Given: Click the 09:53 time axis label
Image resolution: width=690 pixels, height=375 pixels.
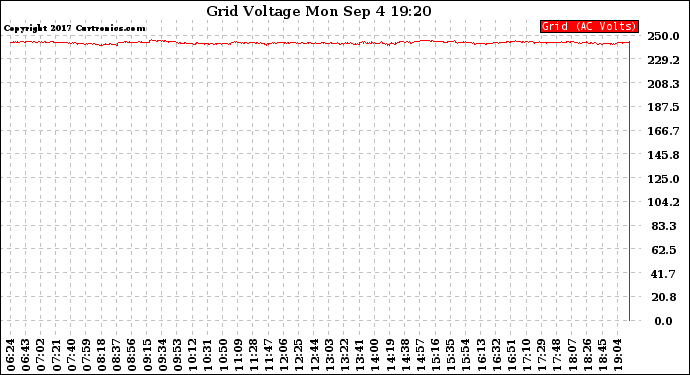Looking at the screenshot, I should pos(177,355).
